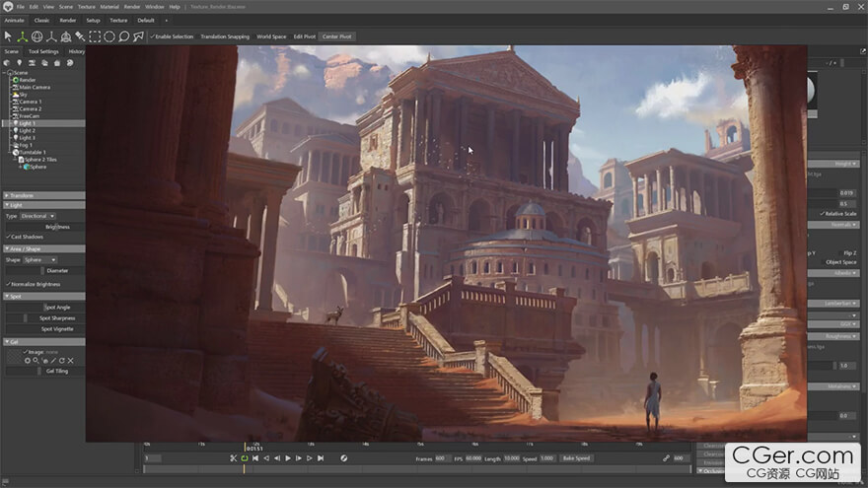Click the Center Pivot button
Image resolution: width=868 pixels, height=488 pixels.
(x=337, y=36)
